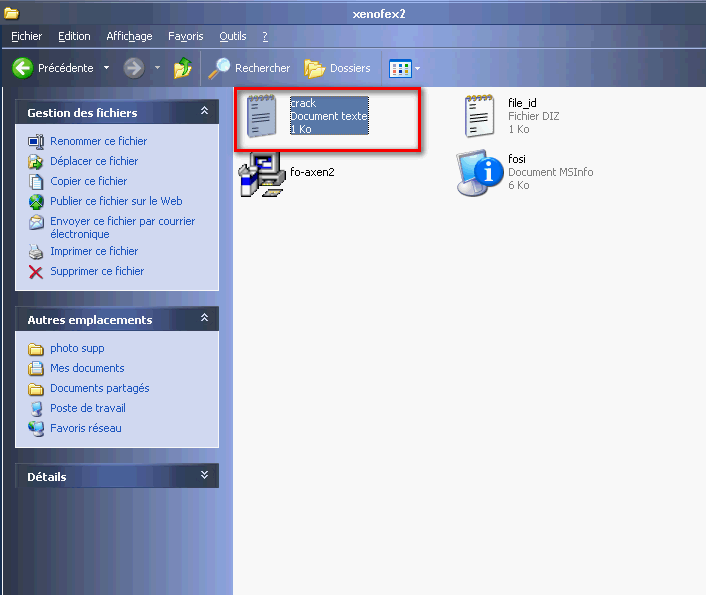This screenshot has height=595, width=706.
Task: Click the Poste de travail computer icon
Action: tap(36, 409)
